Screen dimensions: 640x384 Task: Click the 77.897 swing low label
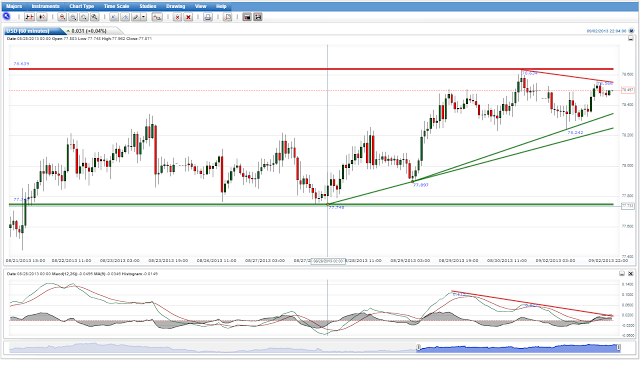421,185
